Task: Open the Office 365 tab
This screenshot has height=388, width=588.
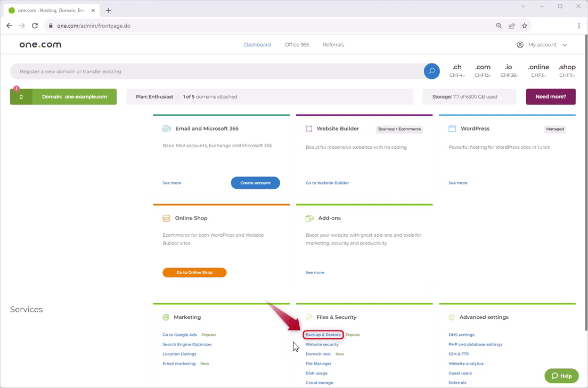Action: (297, 45)
